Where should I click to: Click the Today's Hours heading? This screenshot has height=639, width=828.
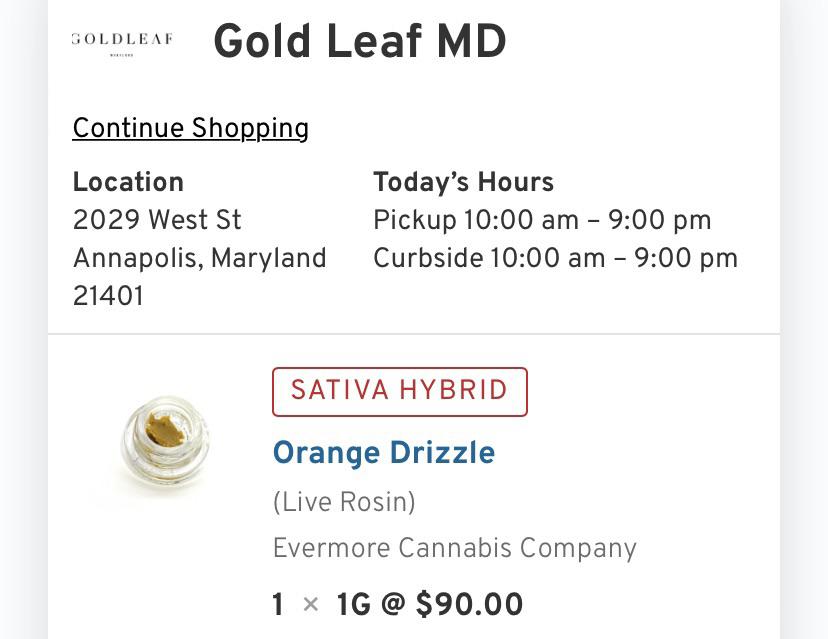tap(463, 182)
